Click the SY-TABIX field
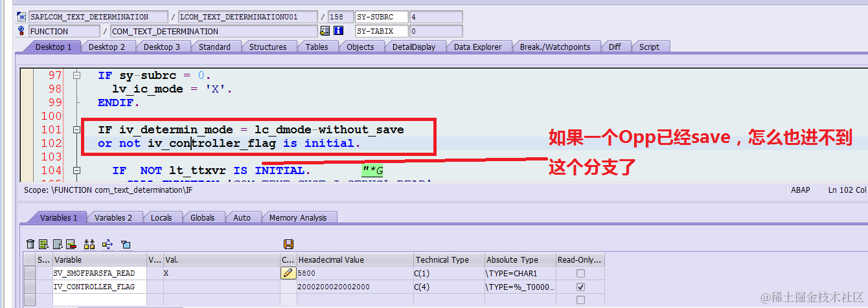Screen dimensions: 868x308 pos(382,31)
